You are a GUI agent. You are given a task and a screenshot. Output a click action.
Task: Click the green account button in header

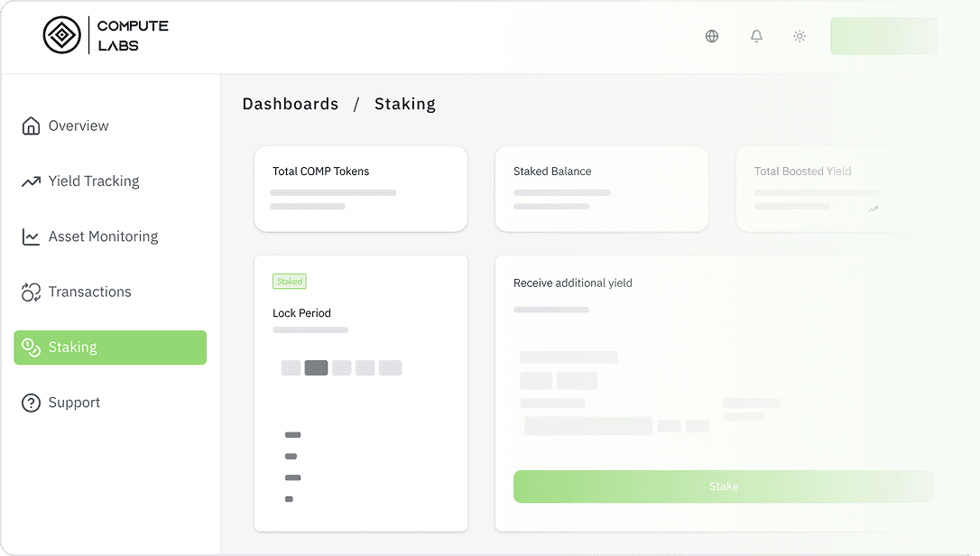click(x=883, y=36)
